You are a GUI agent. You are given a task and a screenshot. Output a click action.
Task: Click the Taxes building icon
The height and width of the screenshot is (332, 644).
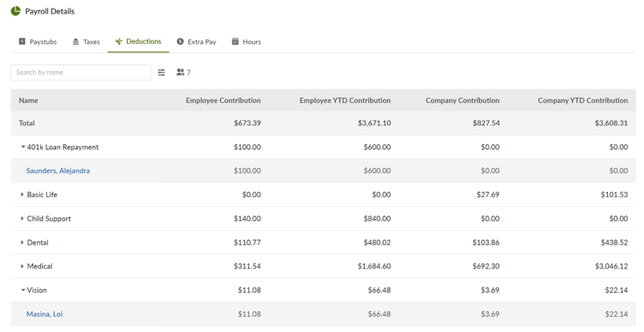(x=76, y=41)
